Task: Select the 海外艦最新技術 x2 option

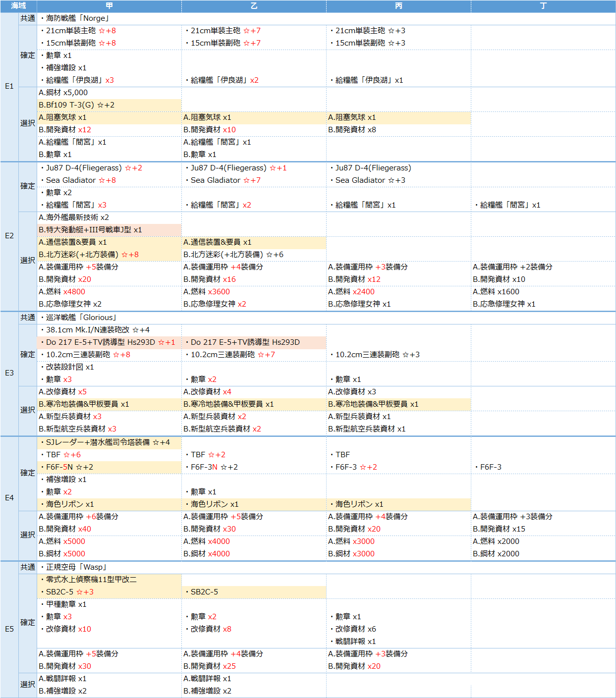Action: [x=74, y=217]
